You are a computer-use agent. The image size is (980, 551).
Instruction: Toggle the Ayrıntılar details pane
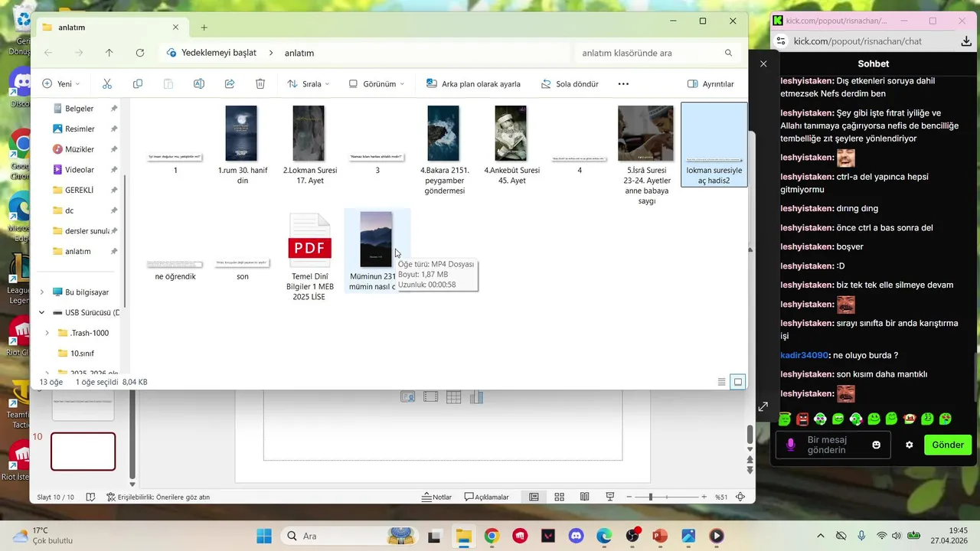click(710, 84)
